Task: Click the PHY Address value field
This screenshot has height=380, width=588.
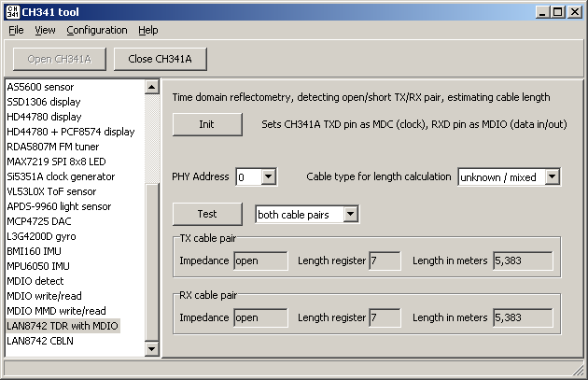Action: tap(249, 176)
